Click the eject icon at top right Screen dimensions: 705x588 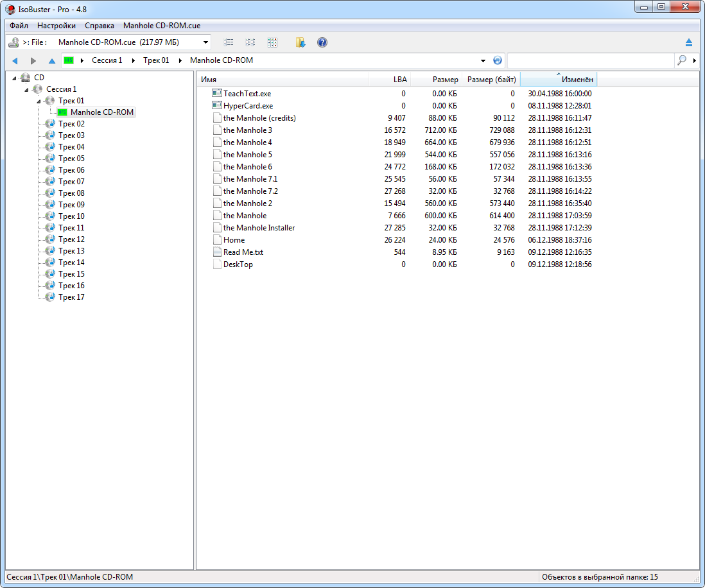pyautogui.click(x=688, y=42)
